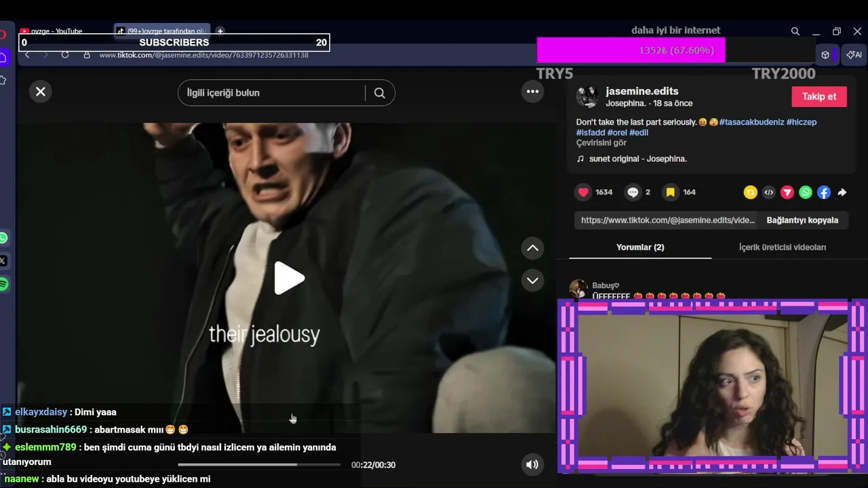Open the jasemine.edits profile name
The width and height of the screenshot is (868, 488).
pos(642,91)
